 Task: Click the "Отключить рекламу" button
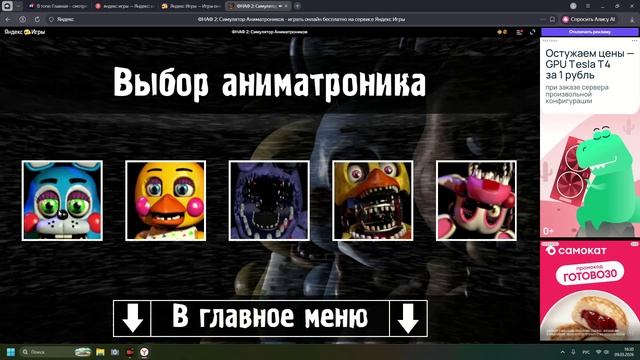pyautogui.click(x=590, y=32)
